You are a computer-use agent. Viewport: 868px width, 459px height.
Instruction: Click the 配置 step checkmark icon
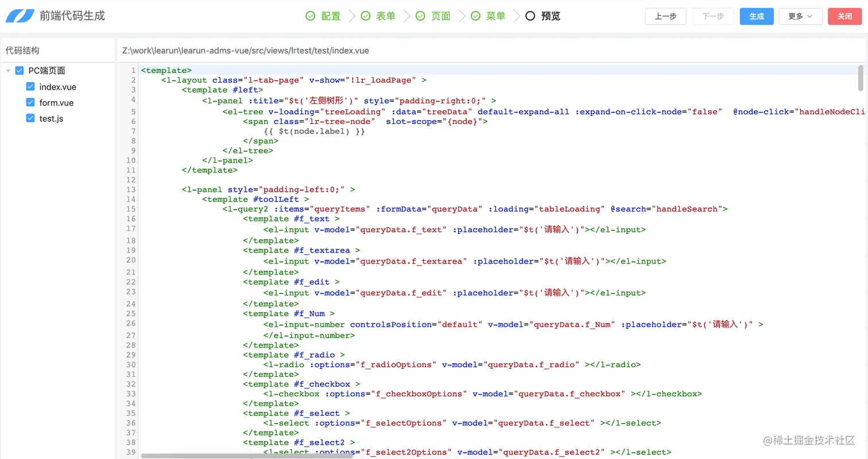311,16
